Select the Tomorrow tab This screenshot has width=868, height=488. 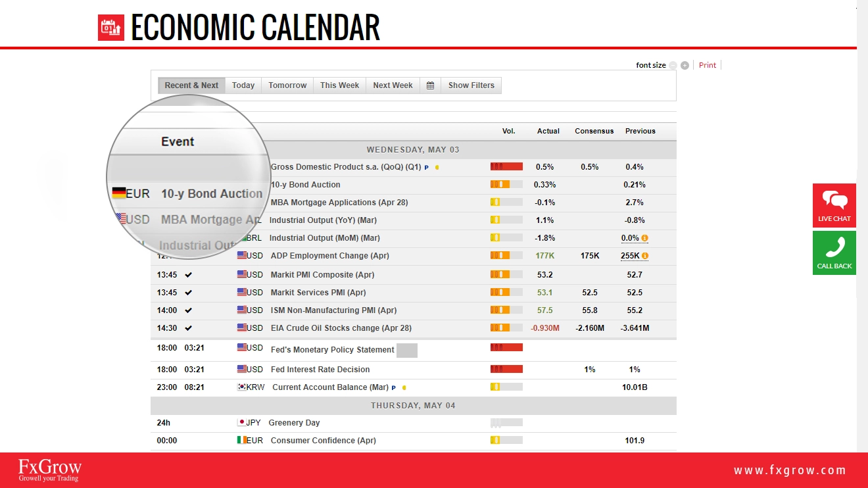click(287, 85)
